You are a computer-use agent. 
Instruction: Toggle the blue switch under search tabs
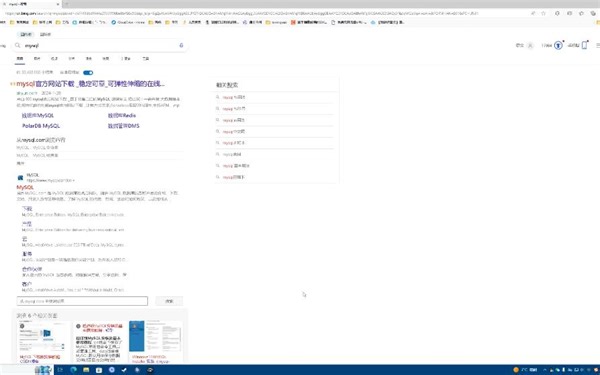click(x=88, y=72)
